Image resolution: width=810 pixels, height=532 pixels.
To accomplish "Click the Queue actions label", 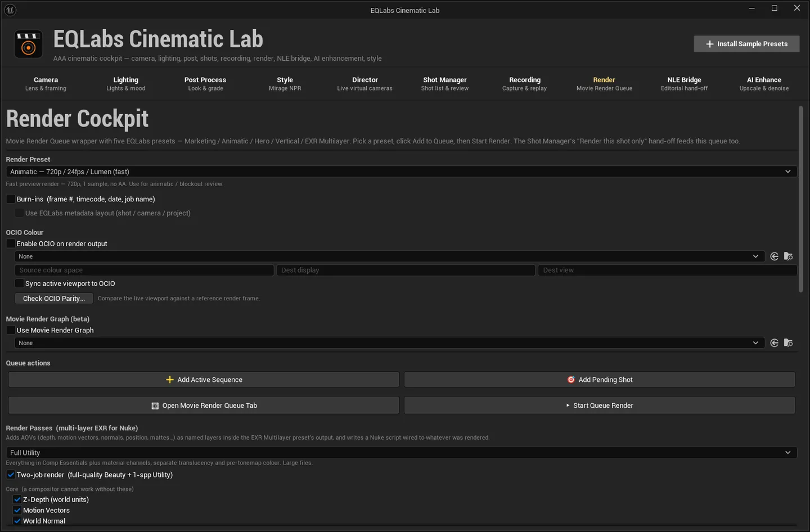I will (x=28, y=363).
